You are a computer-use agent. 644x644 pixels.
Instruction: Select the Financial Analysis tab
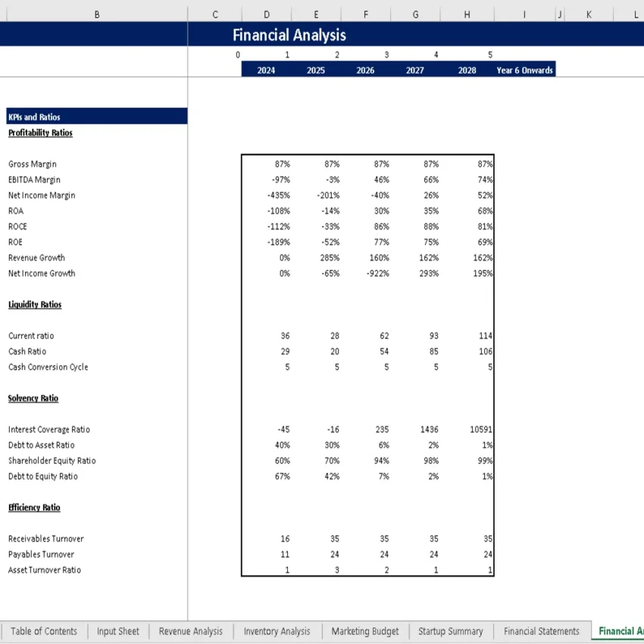620,631
